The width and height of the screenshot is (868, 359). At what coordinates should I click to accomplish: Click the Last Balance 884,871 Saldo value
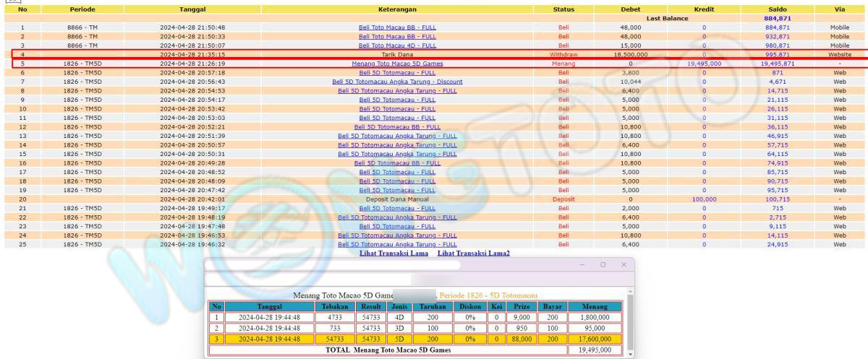pyautogui.click(x=777, y=18)
